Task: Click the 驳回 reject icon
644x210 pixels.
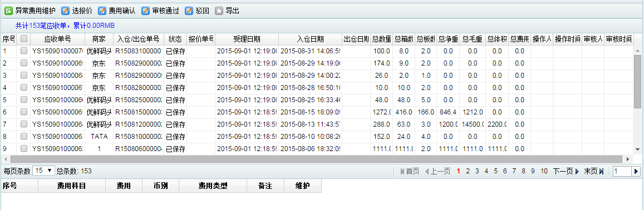Action: pos(189,11)
